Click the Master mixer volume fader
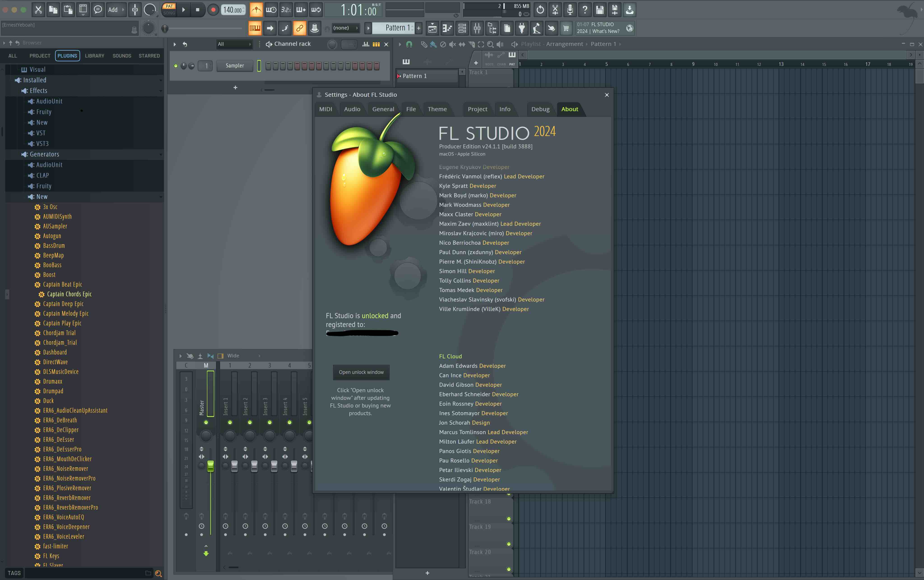The height and width of the screenshot is (580, 924). (x=210, y=466)
